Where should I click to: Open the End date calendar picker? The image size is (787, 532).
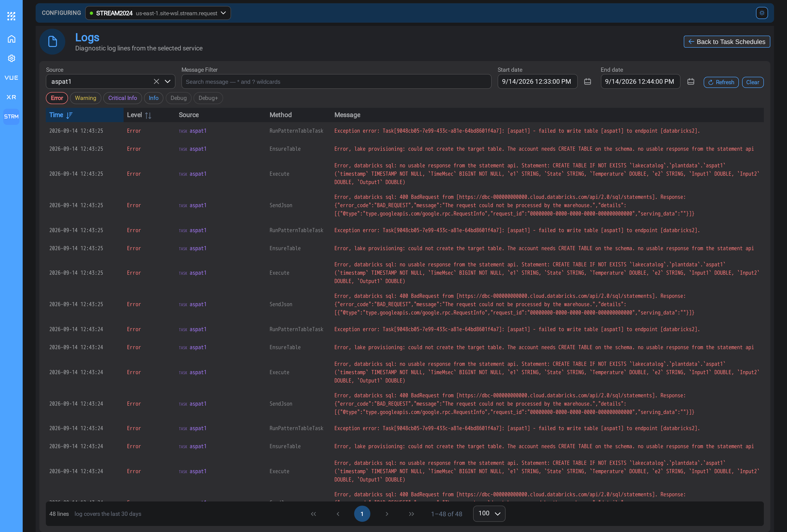pyautogui.click(x=691, y=82)
